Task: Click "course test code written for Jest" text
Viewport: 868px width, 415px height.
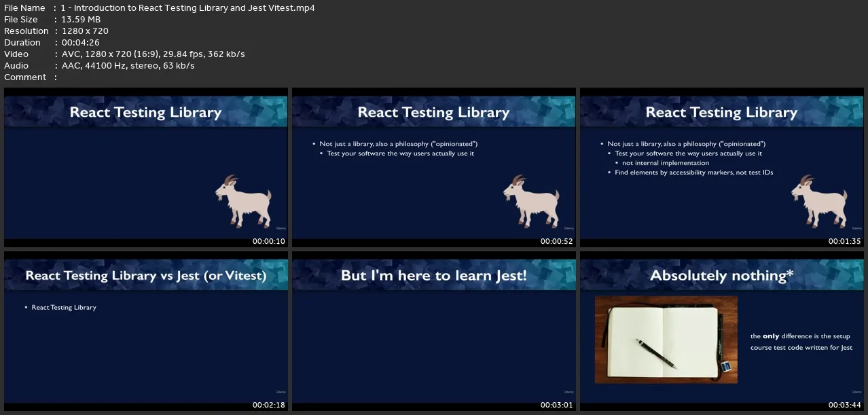Action: (x=801, y=348)
